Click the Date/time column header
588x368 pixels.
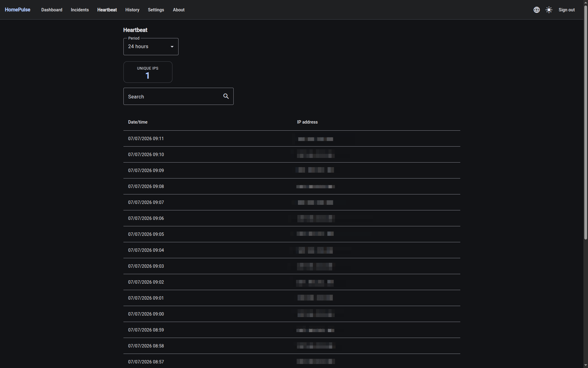[138, 122]
